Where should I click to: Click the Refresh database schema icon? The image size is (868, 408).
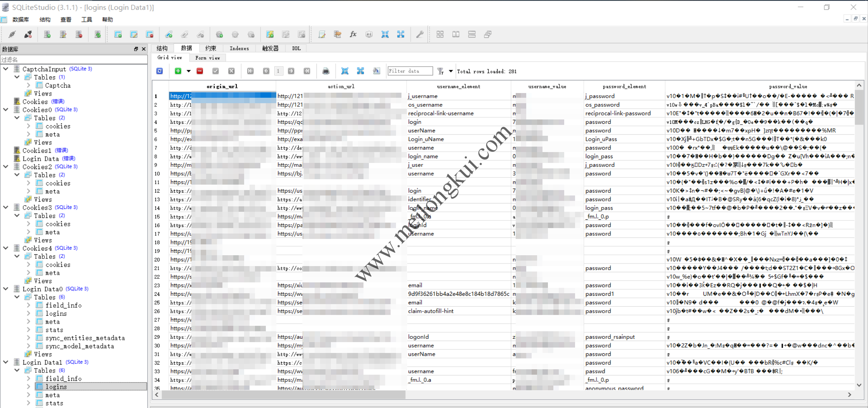[x=98, y=34]
